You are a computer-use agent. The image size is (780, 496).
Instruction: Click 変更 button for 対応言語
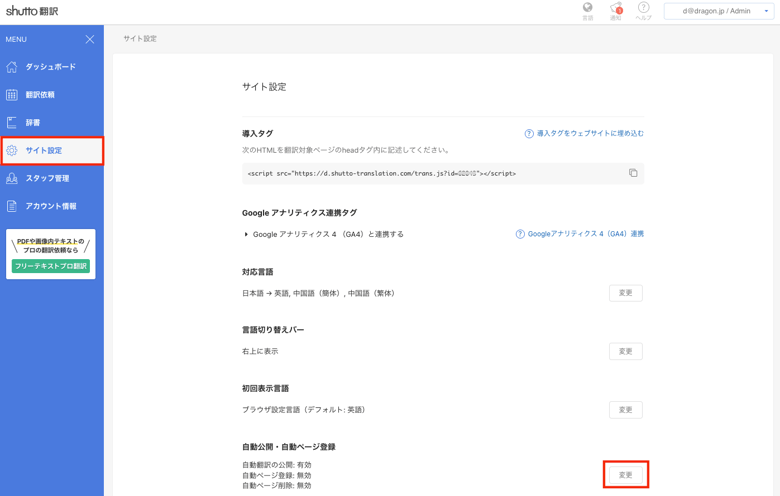(x=626, y=293)
